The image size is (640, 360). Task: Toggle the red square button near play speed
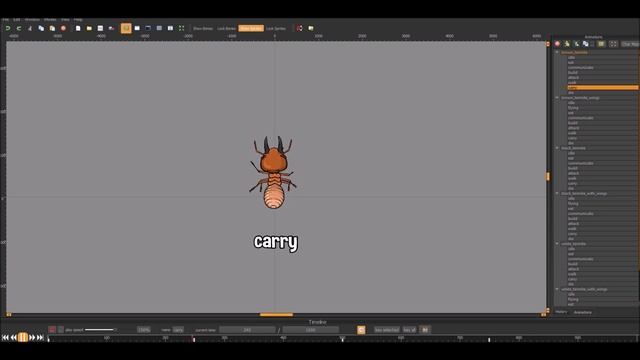click(52, 329)
